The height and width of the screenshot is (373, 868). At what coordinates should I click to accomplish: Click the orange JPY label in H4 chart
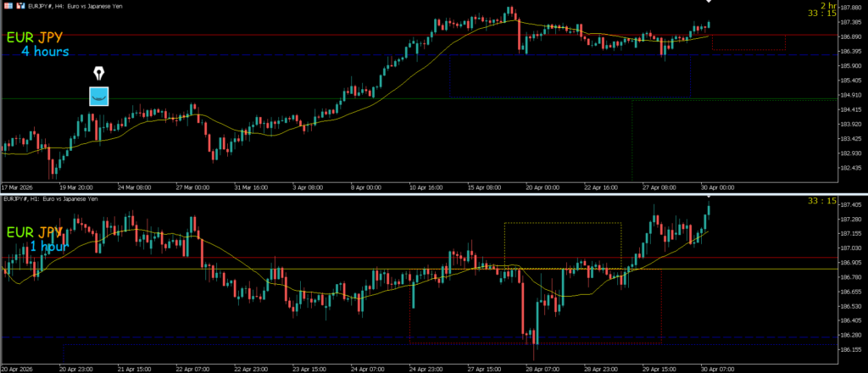tap(54, 38)
